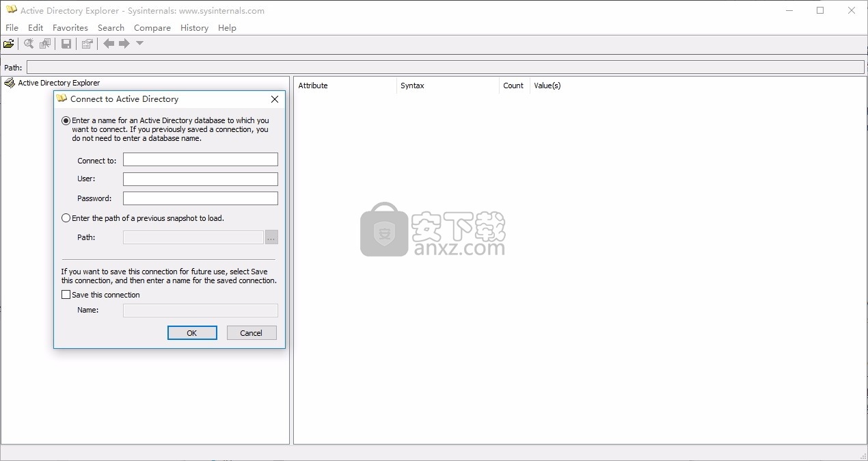Confirm the dialog with OK
868x461 pixels.
coord(192,332)
